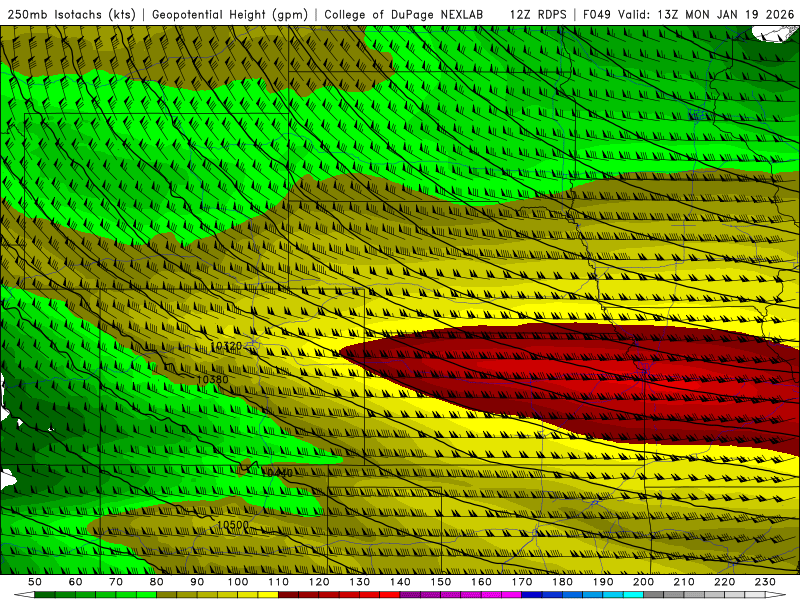Screen dimensions: 800x600
Task: Click the right arrow end of color bar
Action: (x=776, y=595)
